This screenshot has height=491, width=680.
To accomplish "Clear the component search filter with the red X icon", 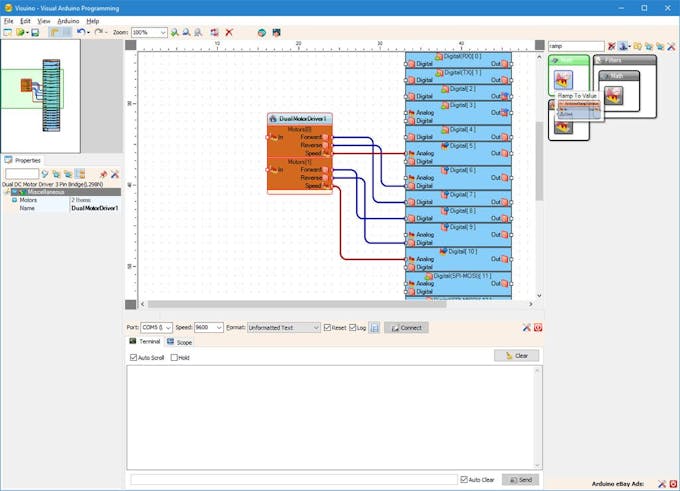I will point(612,46).
